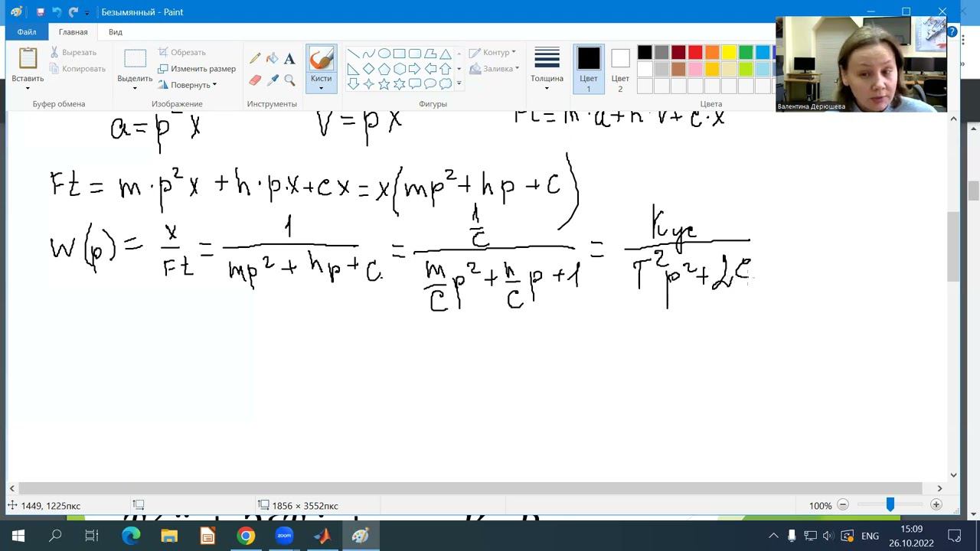The height and width of the screenshot is (551, 980).
Task: Choose the five-point star shape
Action: [x=384, y=84]
